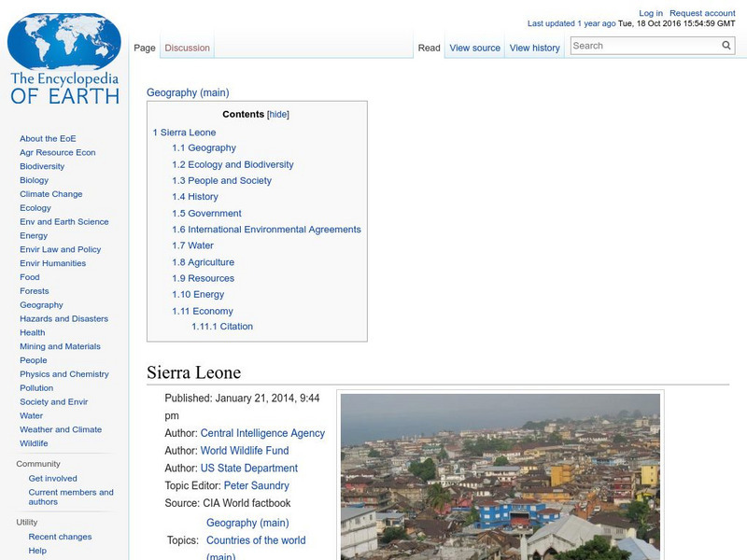747x560 pixels.
Task: Go to International Environmental Agreements section
Action: point(274,230)
